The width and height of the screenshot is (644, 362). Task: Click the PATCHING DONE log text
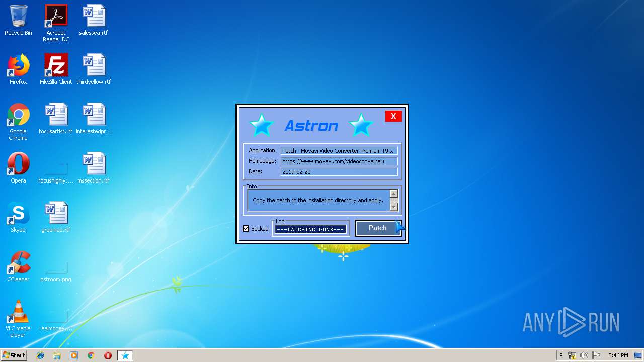pos(310,229)
